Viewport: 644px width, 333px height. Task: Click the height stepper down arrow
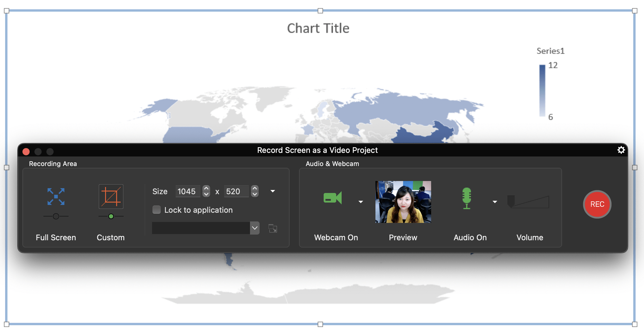(254, 194)
